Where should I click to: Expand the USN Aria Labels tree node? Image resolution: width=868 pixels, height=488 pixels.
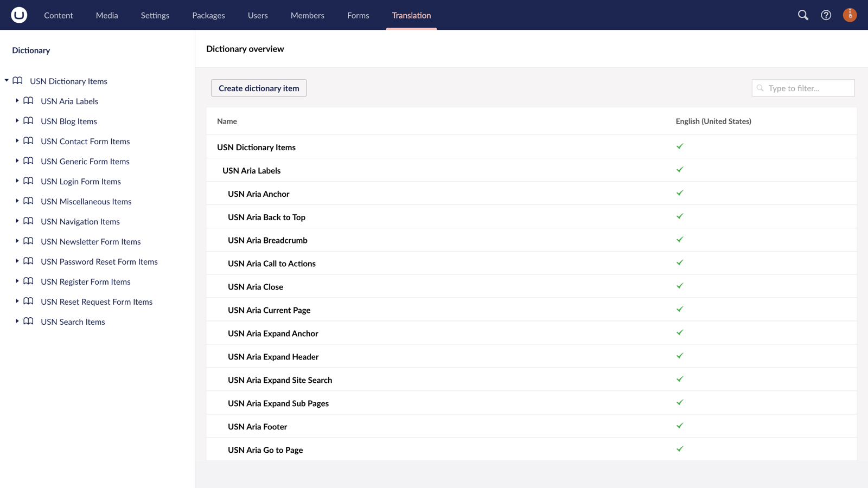coord(17,101)
